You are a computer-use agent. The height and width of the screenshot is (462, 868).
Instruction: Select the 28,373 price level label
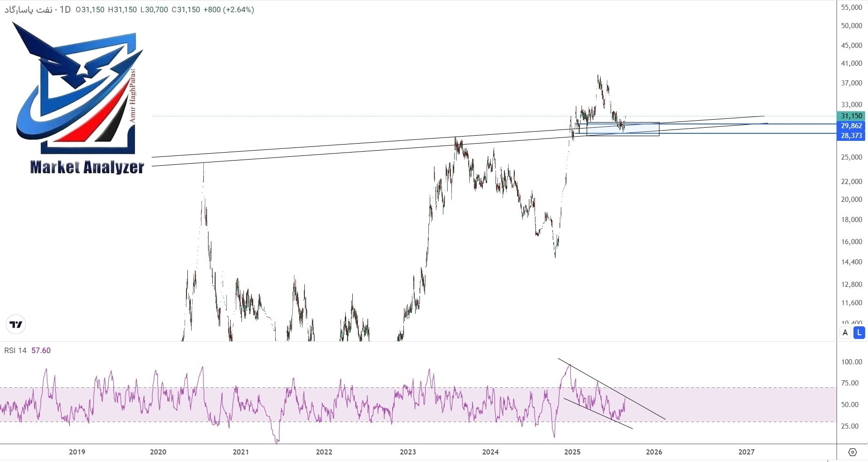(x=851, y=136)
